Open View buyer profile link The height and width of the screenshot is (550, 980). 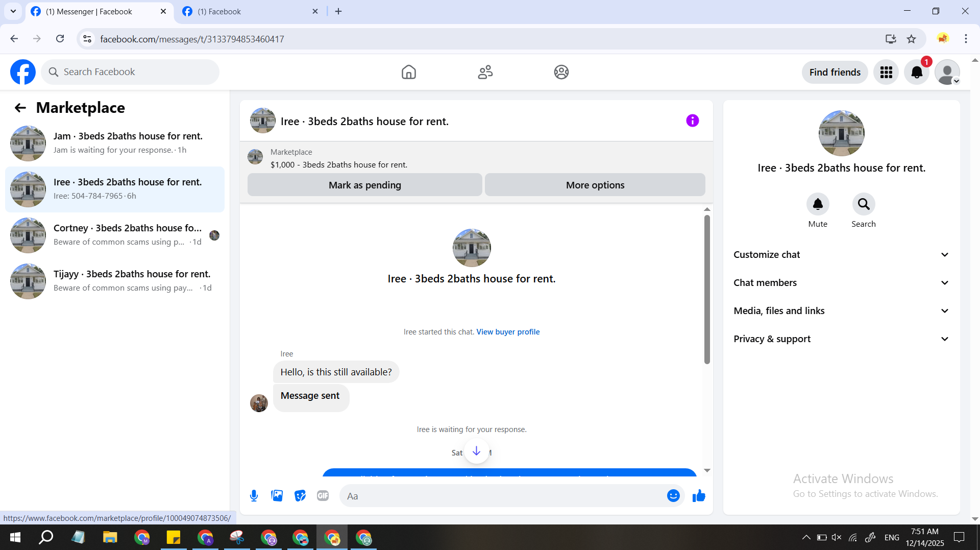[x=508, y=332]
